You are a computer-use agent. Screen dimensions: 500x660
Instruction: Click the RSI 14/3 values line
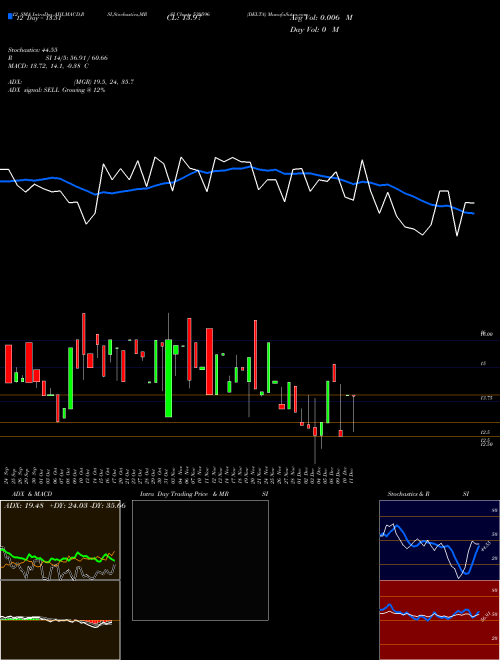click(x=58, y=58)
